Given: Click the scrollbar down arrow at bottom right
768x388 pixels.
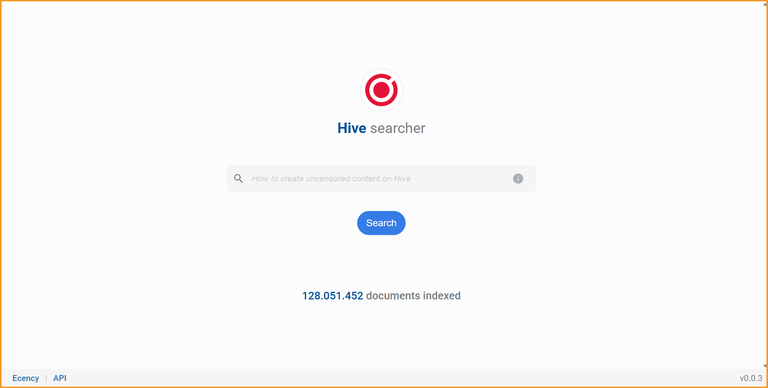Looking at the screenshot, I should pyautogui.click(x=765, y=365).
